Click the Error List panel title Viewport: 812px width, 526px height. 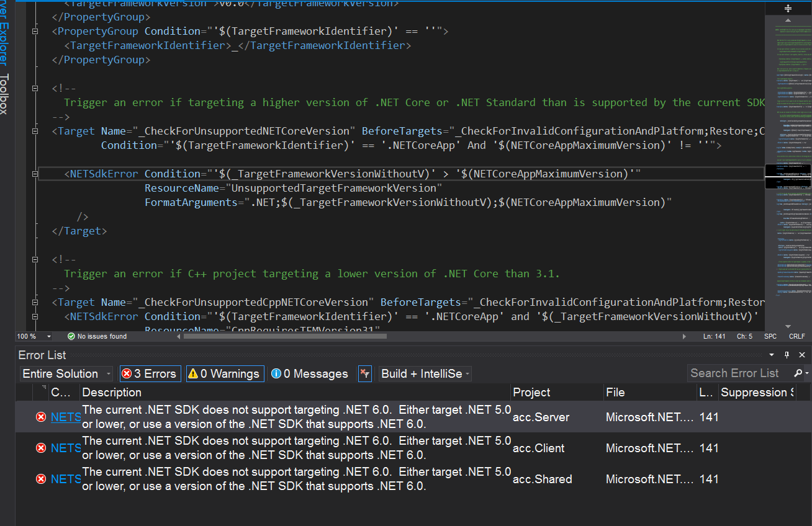(x=42, y=355)
